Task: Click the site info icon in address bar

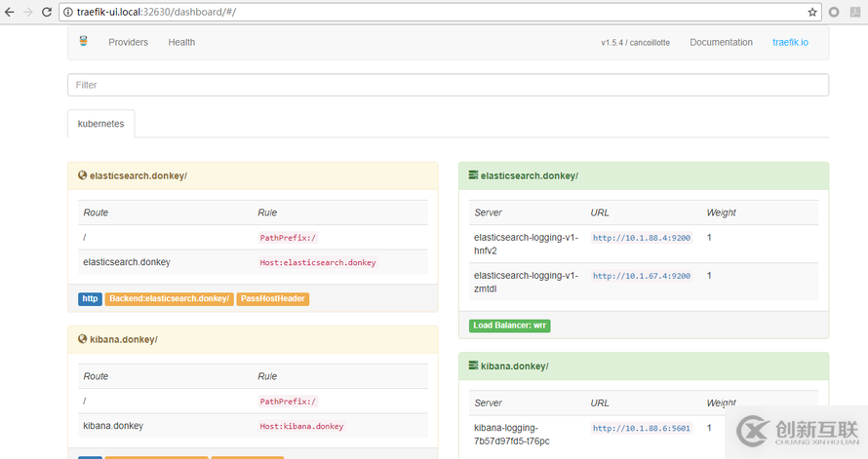Action: (x=67, y=12)
